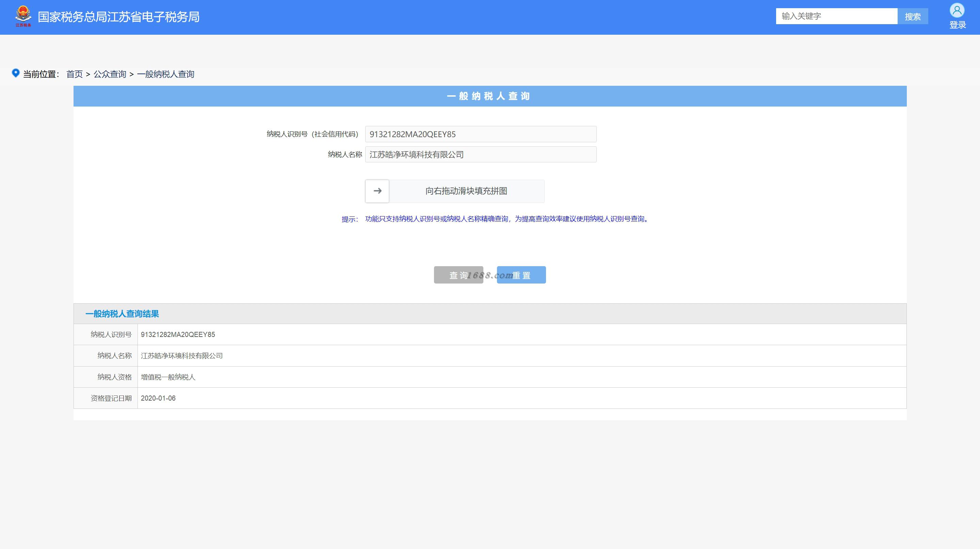This screenshot has width=980, height=549.
Task: Click the site title 国家税务总局江苏省电子税务局
Action: tap(119, 17)
